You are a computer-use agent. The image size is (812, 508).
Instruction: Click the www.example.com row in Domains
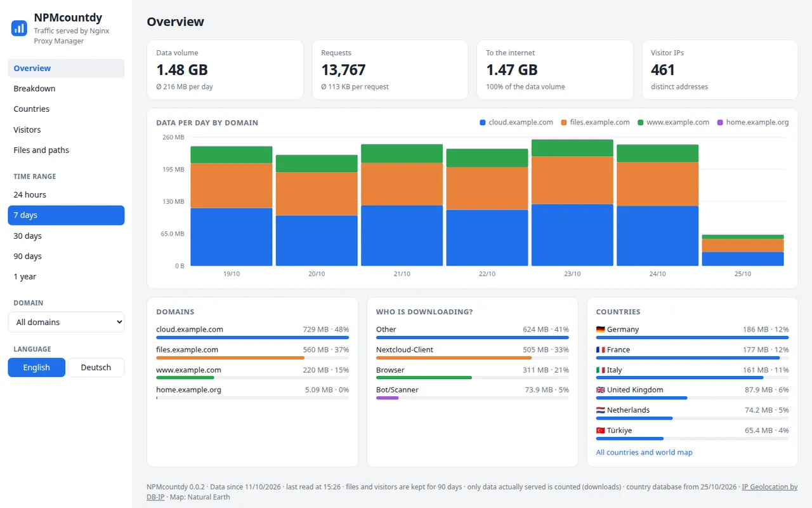pyautogui.click(x=252, y=373)
